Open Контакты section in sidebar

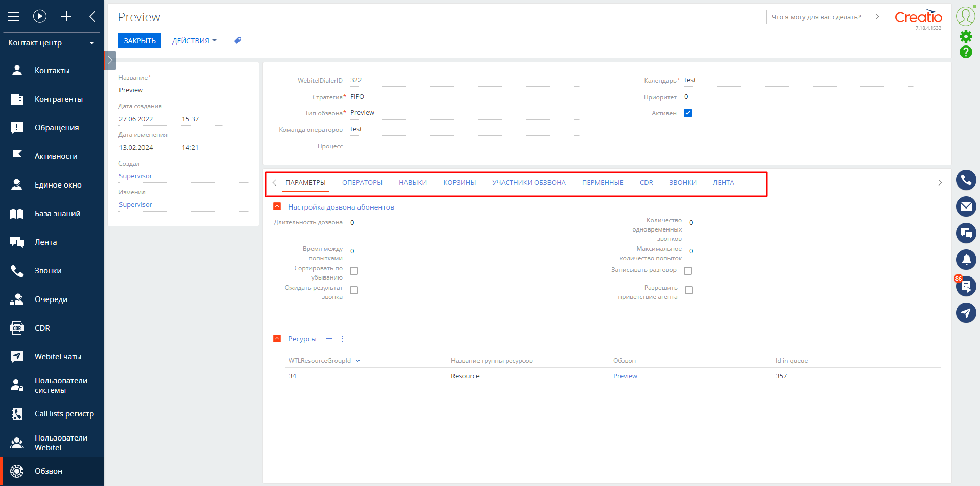[52, 71]
